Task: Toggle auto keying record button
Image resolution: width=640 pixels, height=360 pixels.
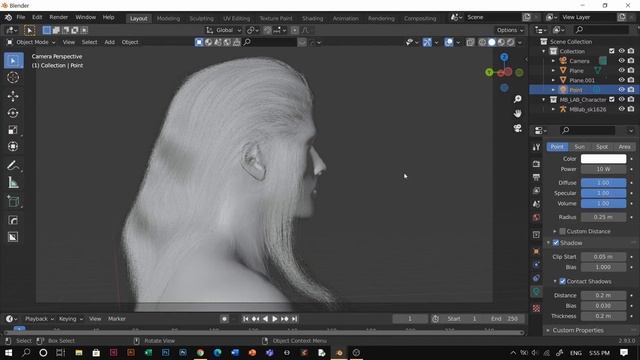Action: tap(224, 319)
